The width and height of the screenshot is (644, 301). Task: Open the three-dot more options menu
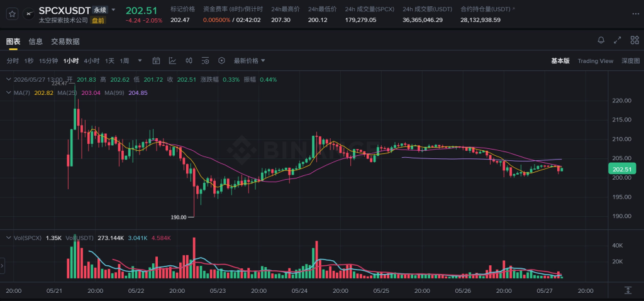(x=635, y=14)
